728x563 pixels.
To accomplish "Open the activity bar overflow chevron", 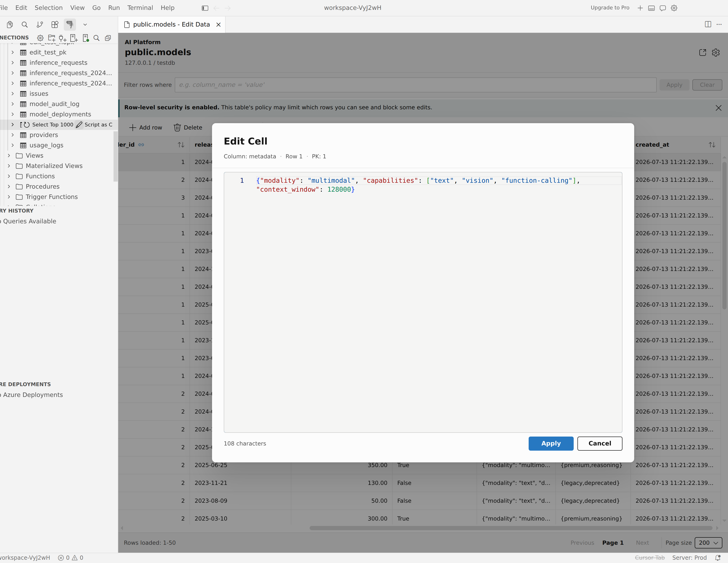I will pyautogui.click(x=85, y=24).
